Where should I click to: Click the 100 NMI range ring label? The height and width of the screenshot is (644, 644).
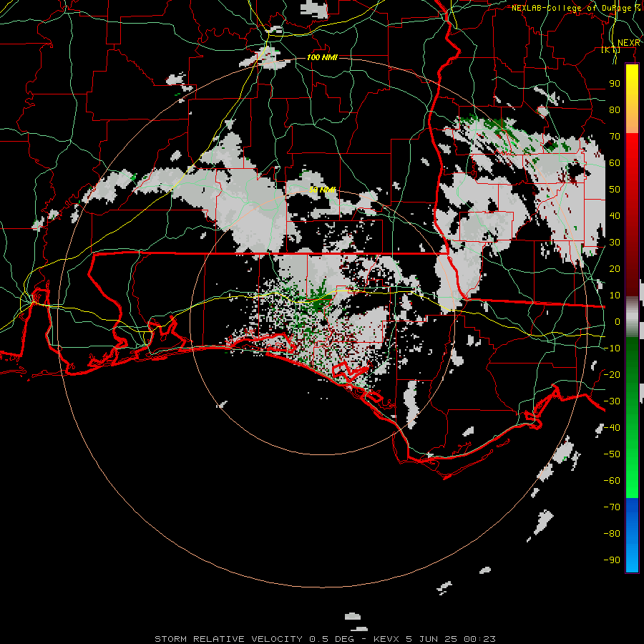pos(322,57)
